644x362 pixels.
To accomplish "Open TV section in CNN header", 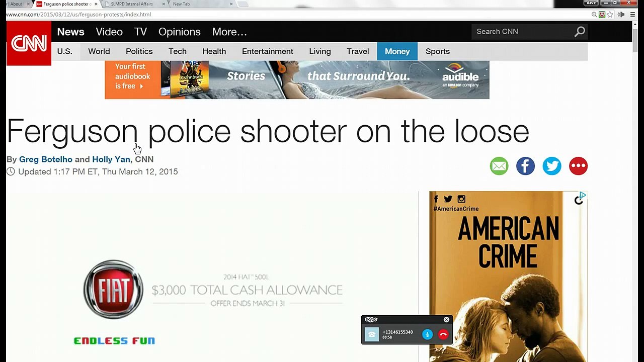I will (140, 32).
